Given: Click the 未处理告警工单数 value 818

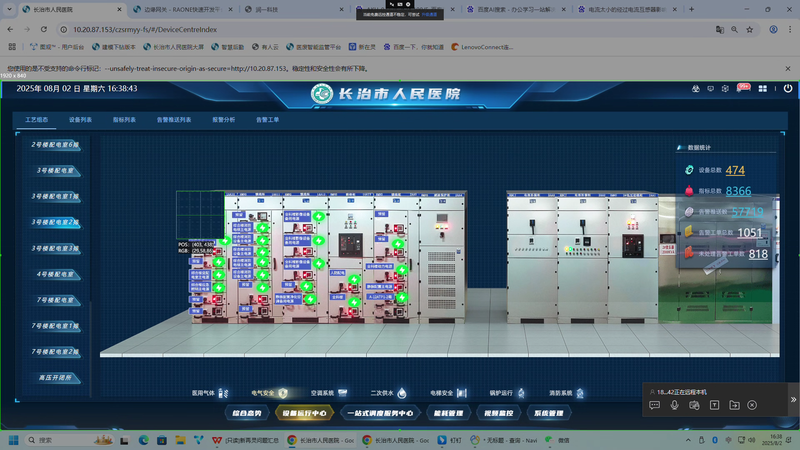Looking at the screenshot, I should (758, 254).
